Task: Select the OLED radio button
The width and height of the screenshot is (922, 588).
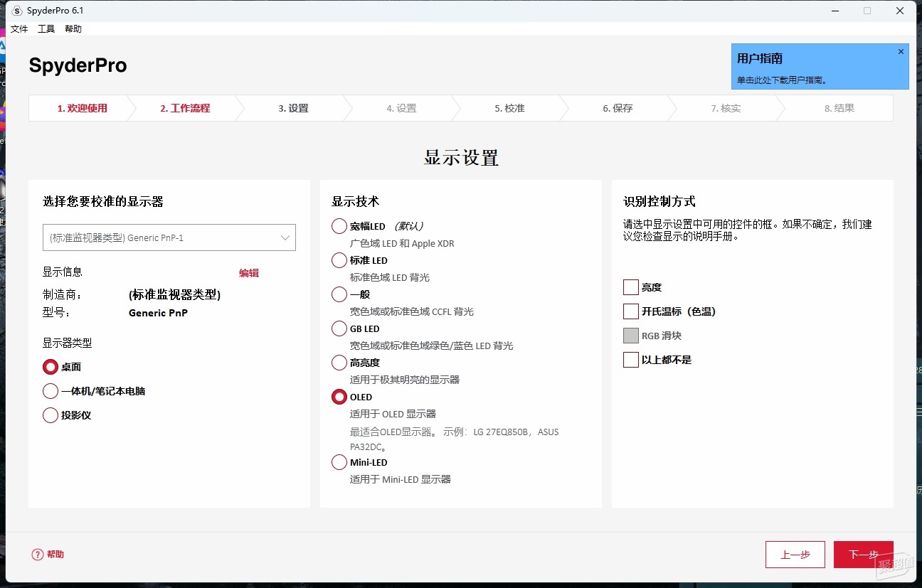Action: click(339, 397)
